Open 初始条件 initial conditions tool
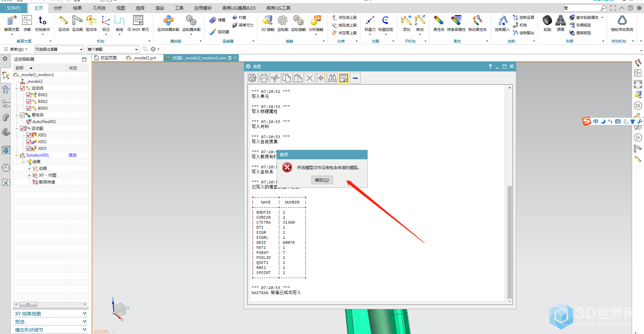Image resolution: width=644 pixels, height=334 pixels. [x=42, y=21]
